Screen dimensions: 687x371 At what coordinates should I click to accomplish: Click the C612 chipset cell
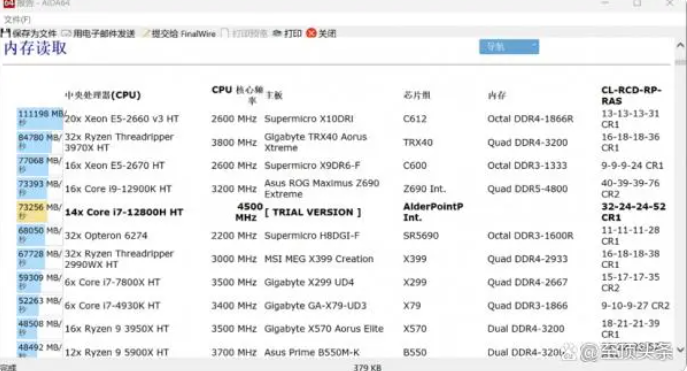(x=414, y=119)
